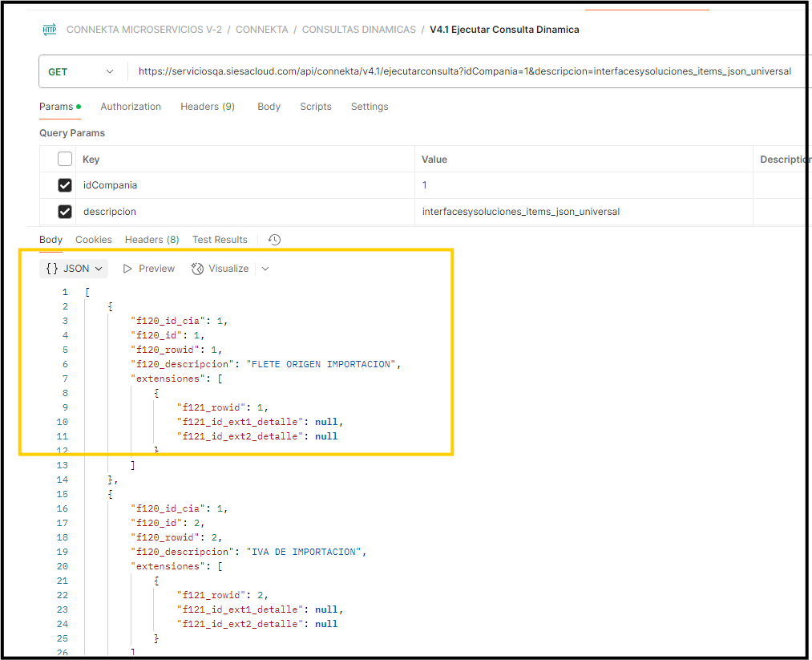Click the Preview play icon

point(127,268)
